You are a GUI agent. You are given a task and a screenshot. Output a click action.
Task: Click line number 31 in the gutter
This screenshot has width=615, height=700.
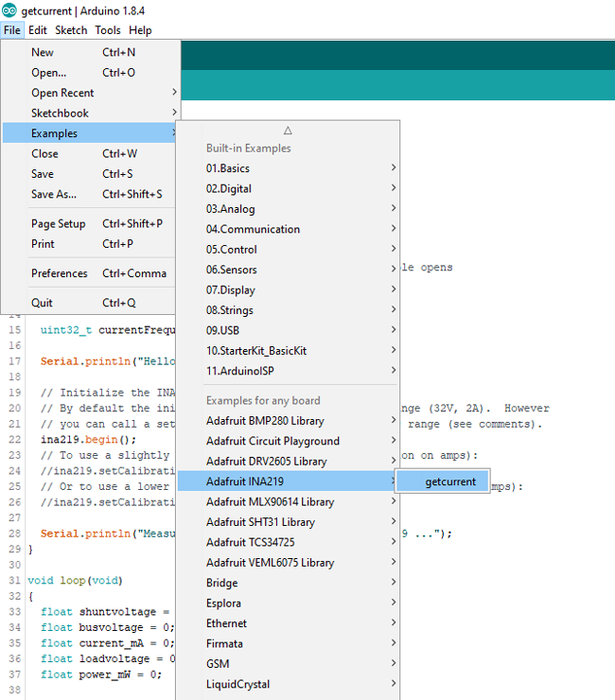(15, 581)
